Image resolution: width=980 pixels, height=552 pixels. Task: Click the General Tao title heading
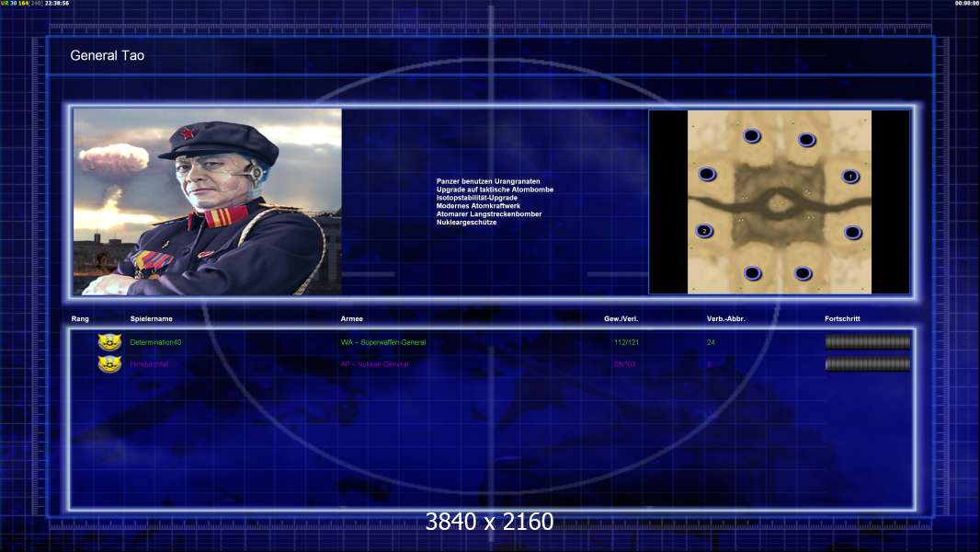107,55
